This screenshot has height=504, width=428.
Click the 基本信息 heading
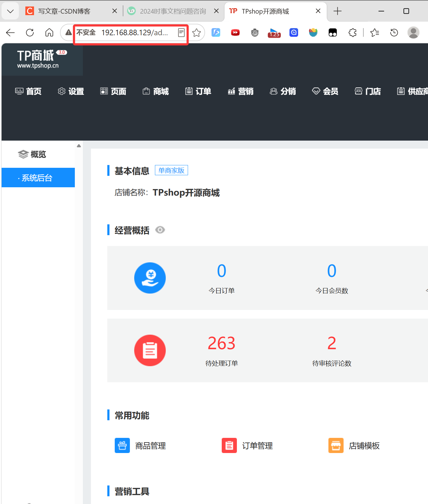[132, 171]
